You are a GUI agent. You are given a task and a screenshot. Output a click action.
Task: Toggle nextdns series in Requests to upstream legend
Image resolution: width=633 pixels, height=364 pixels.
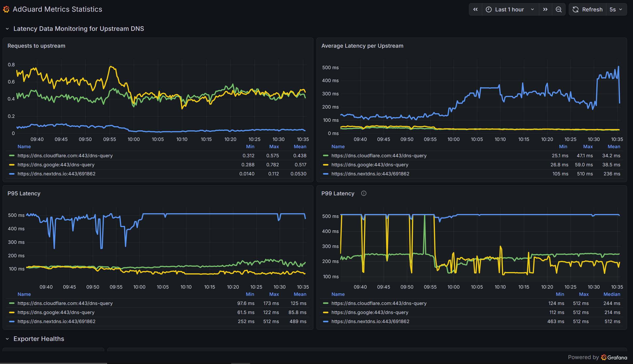57,174
